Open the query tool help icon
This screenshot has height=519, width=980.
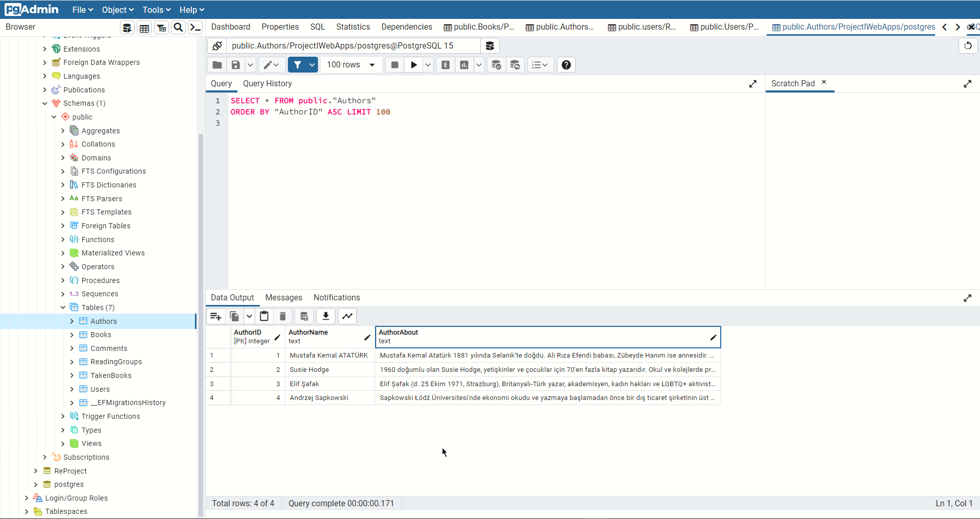[x=566, y=65]
